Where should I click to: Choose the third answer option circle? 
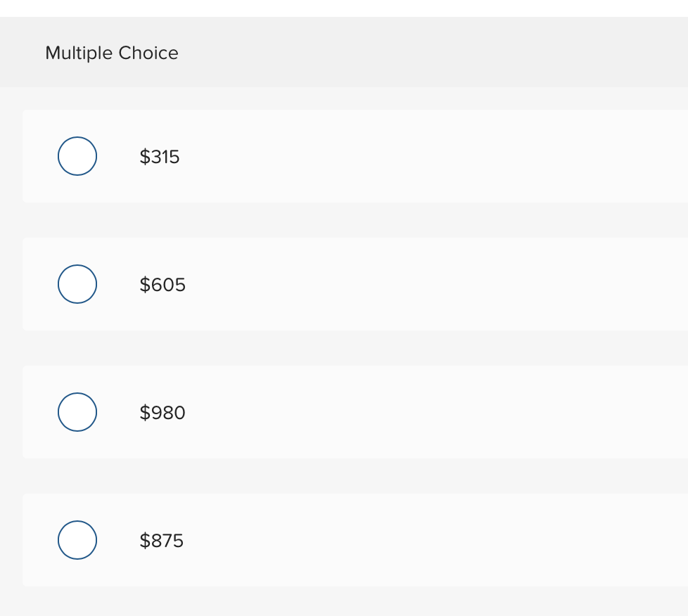(x=77, y=412)
